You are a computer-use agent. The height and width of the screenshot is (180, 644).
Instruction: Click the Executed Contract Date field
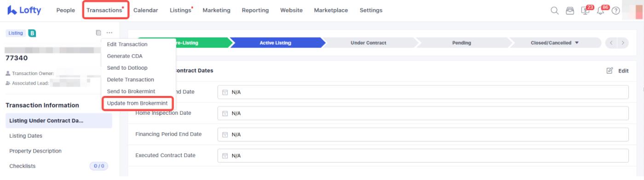(423, 156)
